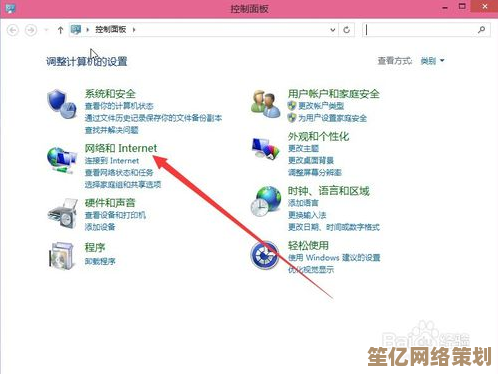The height and width of the screenshot is (375, 498).
Task: Open User Accounts people icon
Action: [x=265, y=104]
